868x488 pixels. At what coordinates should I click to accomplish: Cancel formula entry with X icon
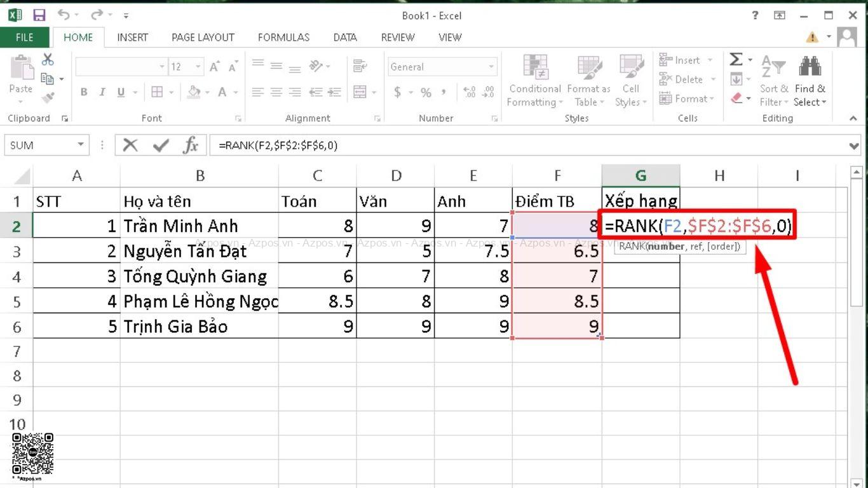point(130,146)
